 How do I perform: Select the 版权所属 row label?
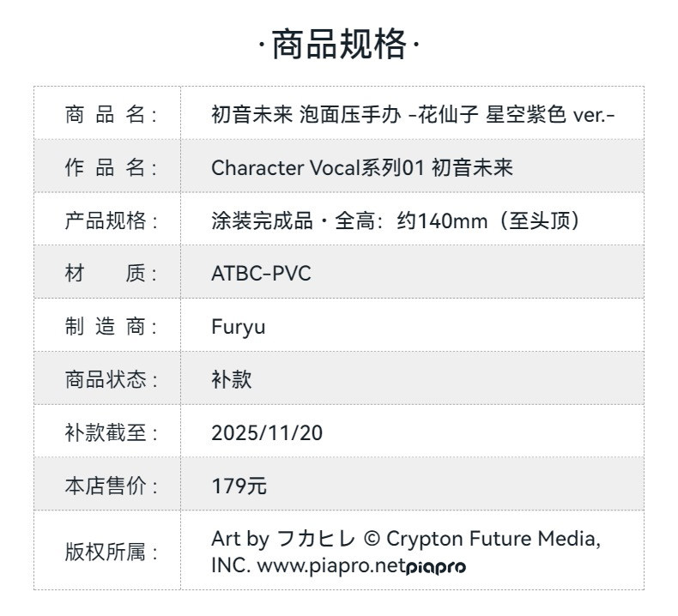pos(111,552)
